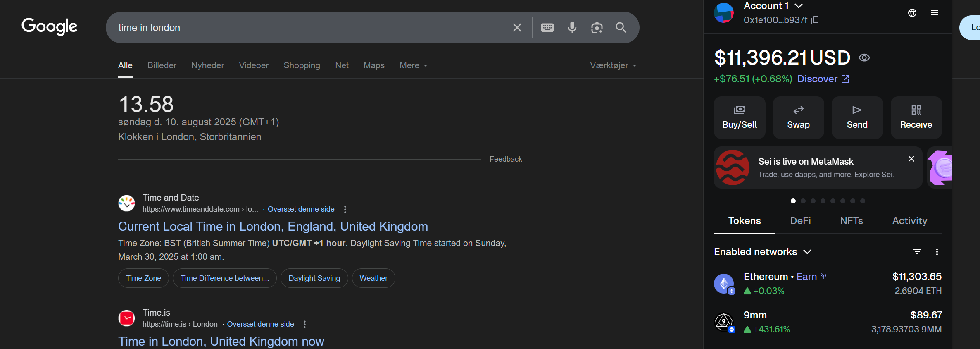Viewport: 980px width, 349px height.
Task: Click the microphone voice search icon
Action: coord(572,28)
